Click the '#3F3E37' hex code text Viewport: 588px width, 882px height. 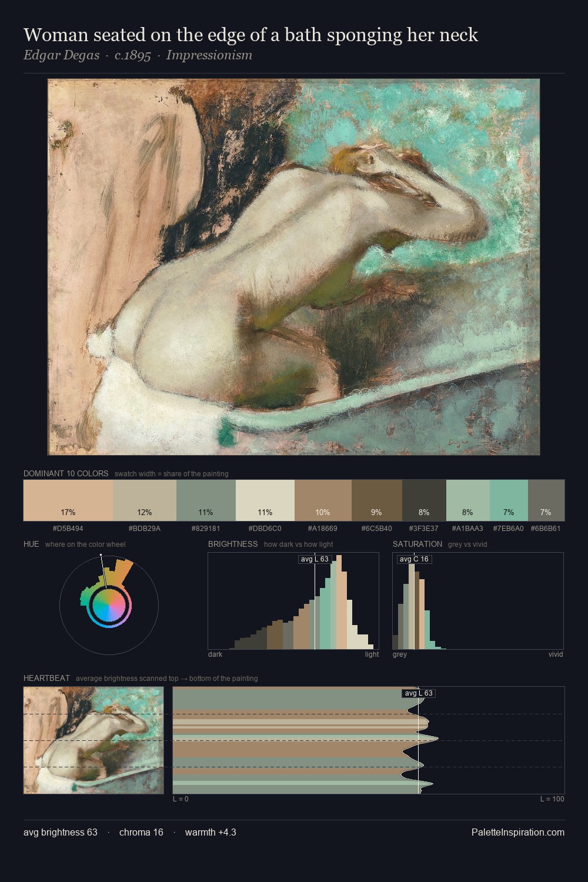click(424, 529)
